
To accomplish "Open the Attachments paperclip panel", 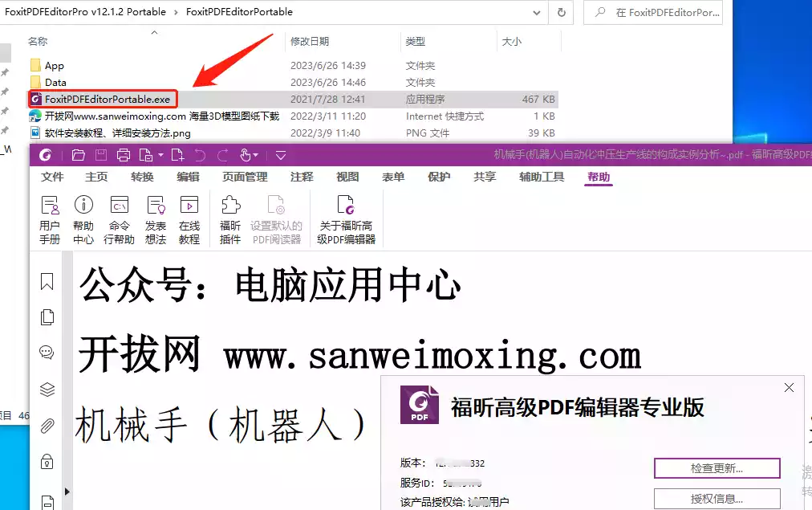I will pos(47,425).
